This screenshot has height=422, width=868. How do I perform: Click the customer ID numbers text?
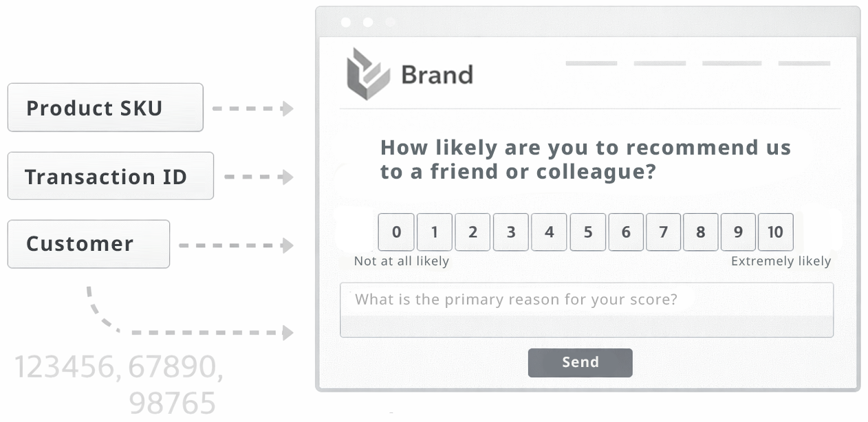click(117, 376)
